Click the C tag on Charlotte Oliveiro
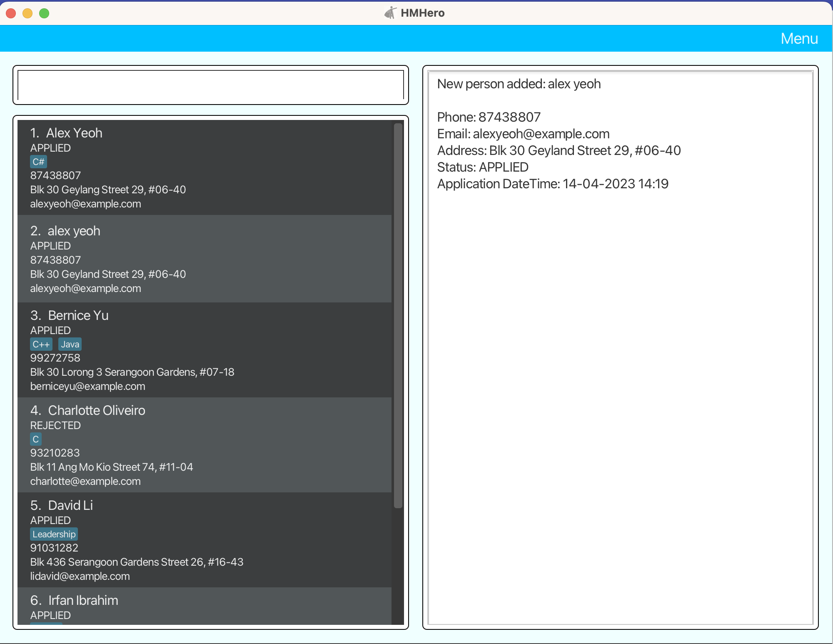 click(36, 439)
